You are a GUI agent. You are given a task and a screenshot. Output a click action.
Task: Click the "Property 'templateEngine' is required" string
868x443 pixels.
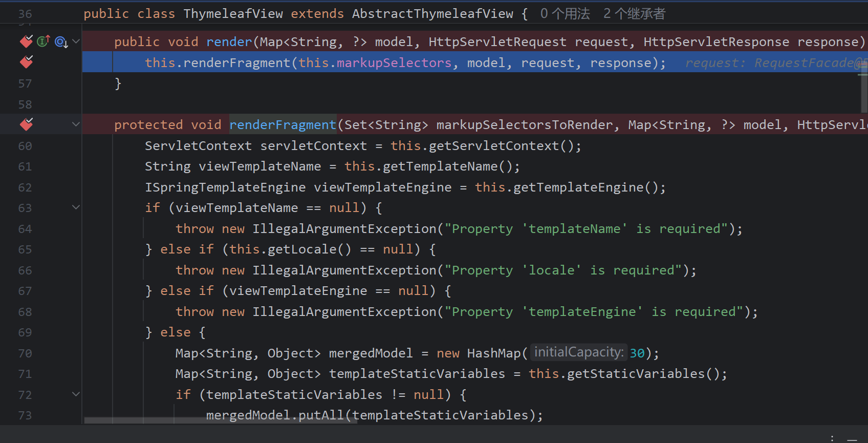point(594,312)
